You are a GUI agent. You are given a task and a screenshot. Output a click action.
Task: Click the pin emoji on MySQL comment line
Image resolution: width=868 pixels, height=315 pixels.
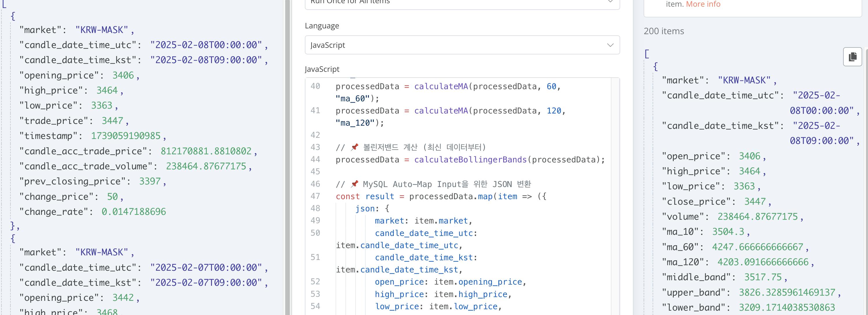click(x=354, y=184)
